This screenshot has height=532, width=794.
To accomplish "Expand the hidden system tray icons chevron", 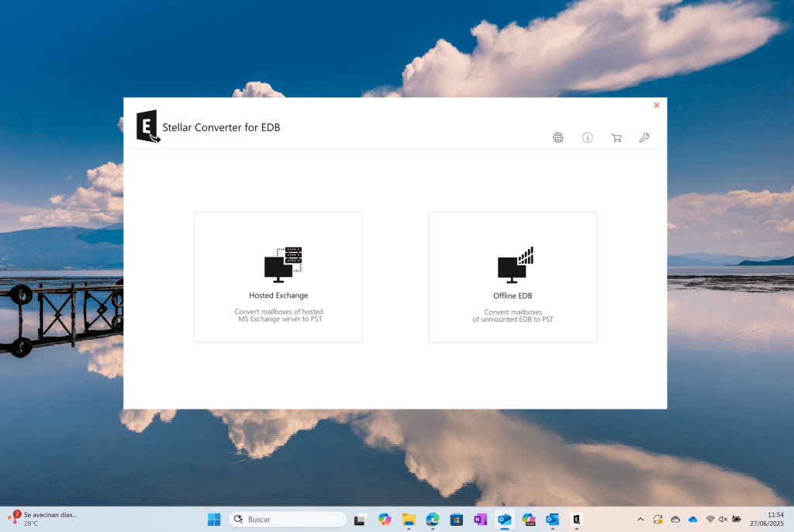I will (640, 520).
